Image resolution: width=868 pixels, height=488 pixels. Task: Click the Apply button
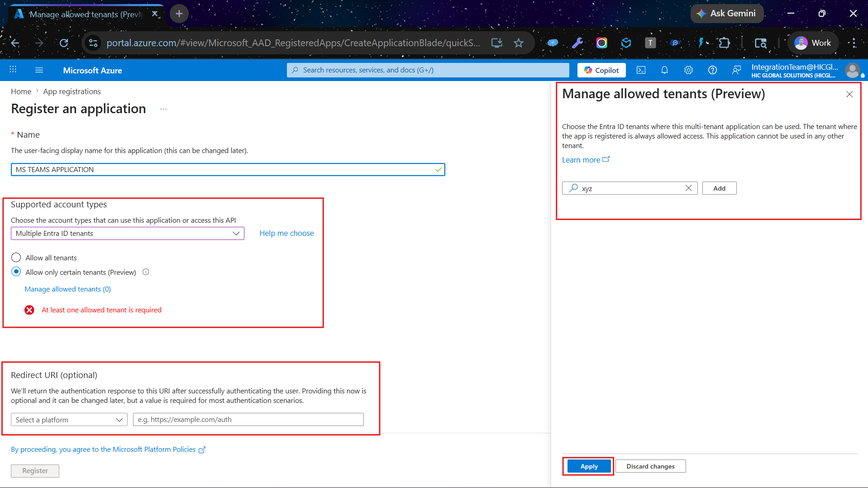(x=589, y=466)
